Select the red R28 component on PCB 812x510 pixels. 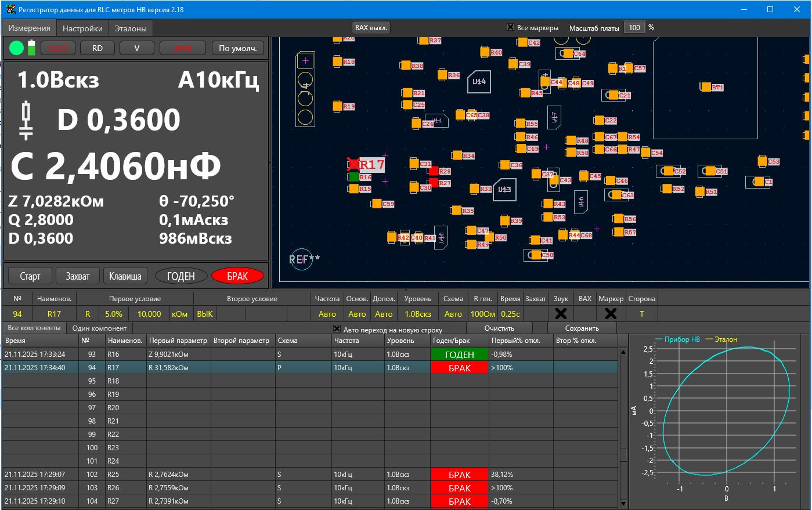433,171
